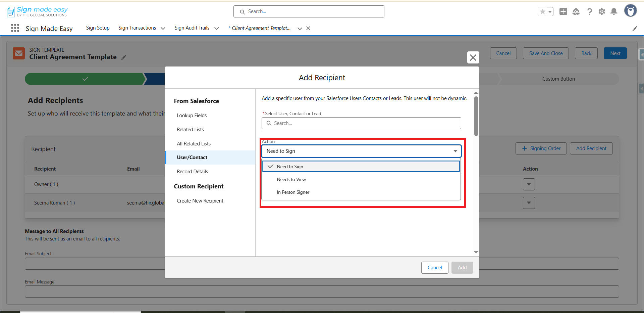Screen dimensions: 644x313
Task: Open the global actions plus icon
Action: 563,12
